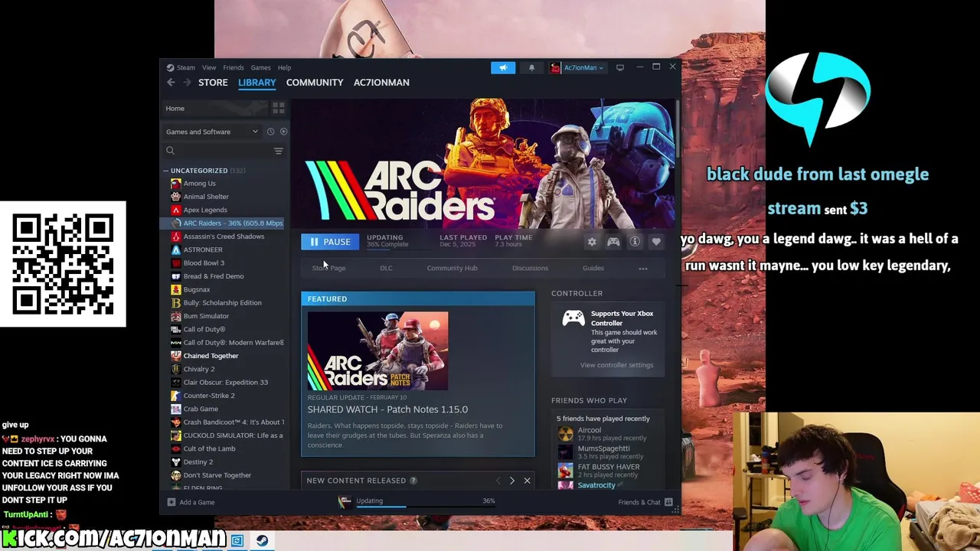Open the Discussions link
This screenshot has height=551, width=980.
530,269
